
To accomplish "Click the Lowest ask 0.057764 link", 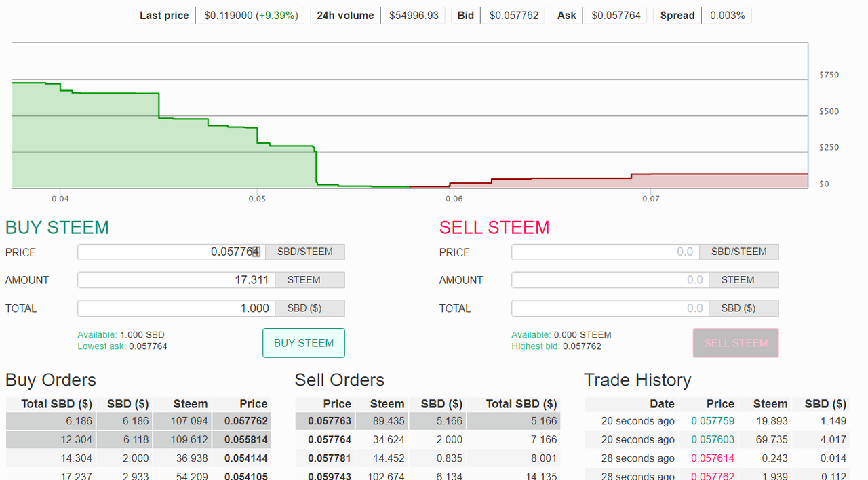I will click(x=122, y=346).
